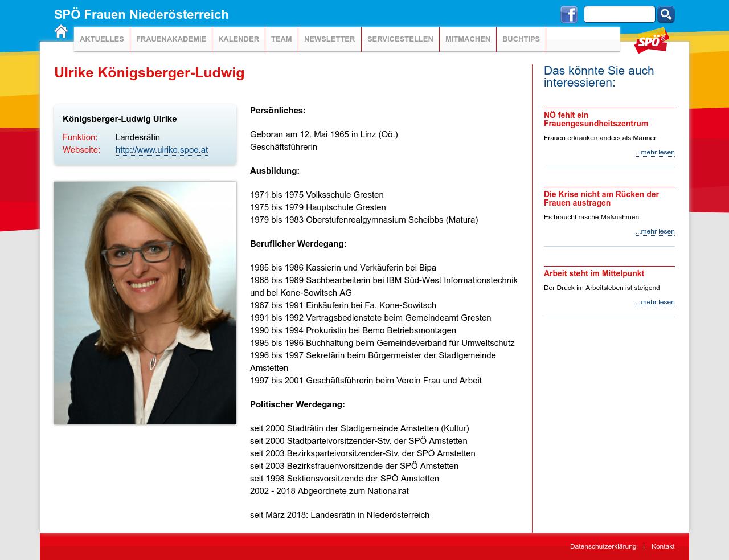Image resolution: width=729 pixels, height=560 pixels.
Task: Click line seit März 2018: Landesrätin
Action: (339, 515)
